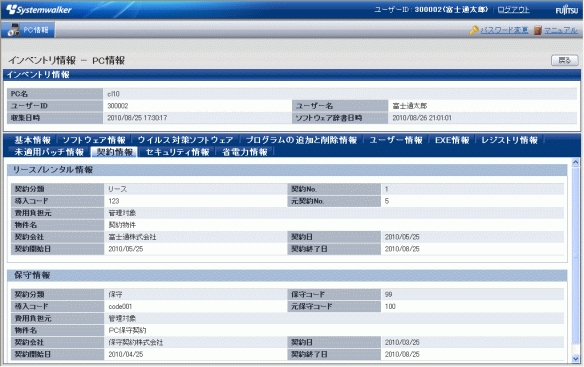
Task: Open the プログラムの追加と削除情報 tab
Action: pyautogui.click(x=301, y=140)
